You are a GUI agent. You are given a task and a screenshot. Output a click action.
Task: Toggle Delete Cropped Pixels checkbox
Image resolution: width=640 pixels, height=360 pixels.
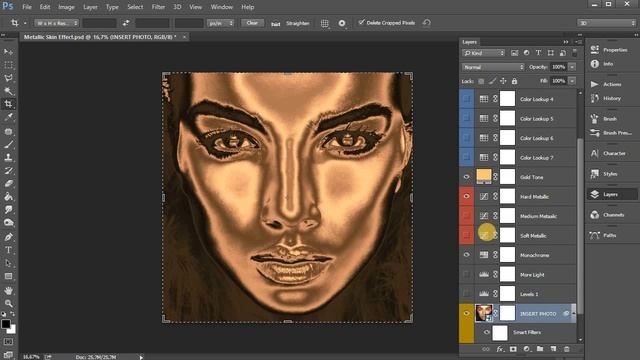click(361, 22)
